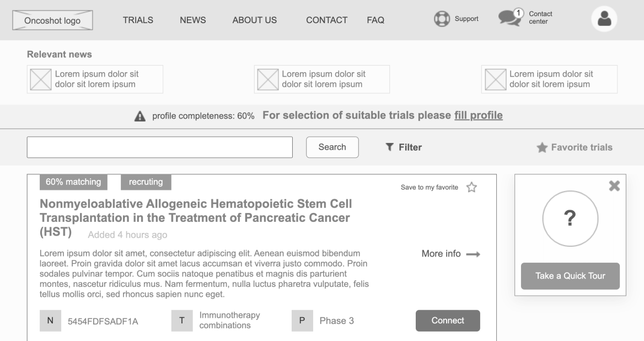The image size is (644, 341).
Task: Click the question mark help circle
Action: (570, 219)
